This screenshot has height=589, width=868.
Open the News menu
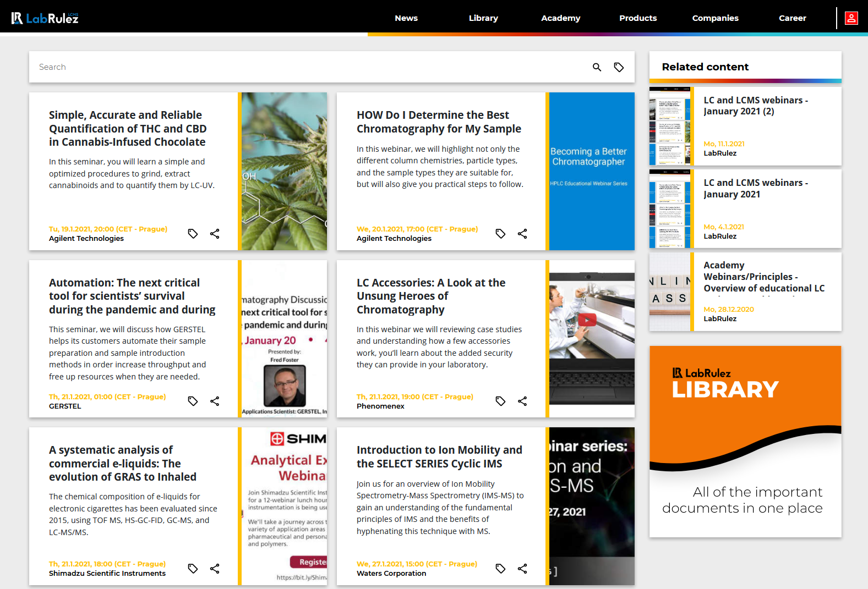[x=406, y=18]
